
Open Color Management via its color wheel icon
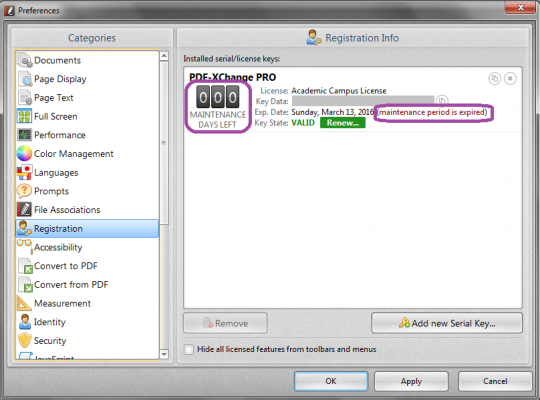click(24, 154)
